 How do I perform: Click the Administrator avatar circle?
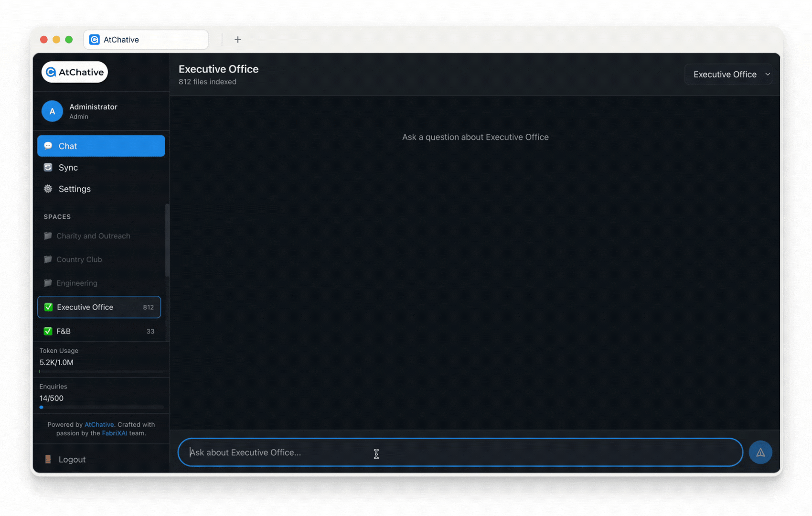coord(52,111)
